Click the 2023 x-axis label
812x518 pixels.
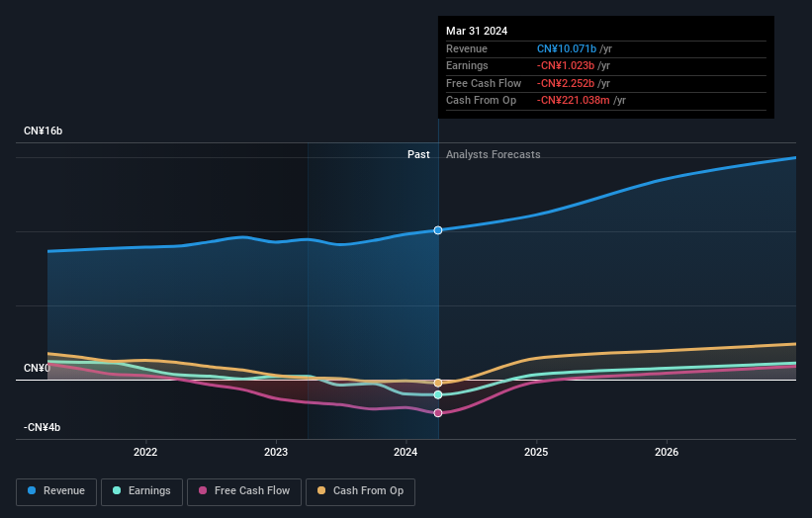coord(276,452)
